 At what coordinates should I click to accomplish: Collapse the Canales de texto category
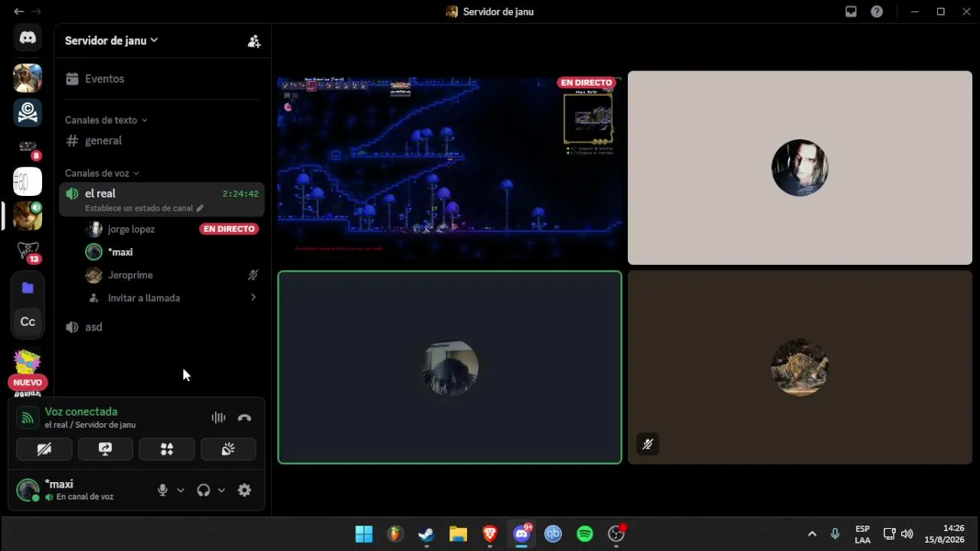point(106,120)
